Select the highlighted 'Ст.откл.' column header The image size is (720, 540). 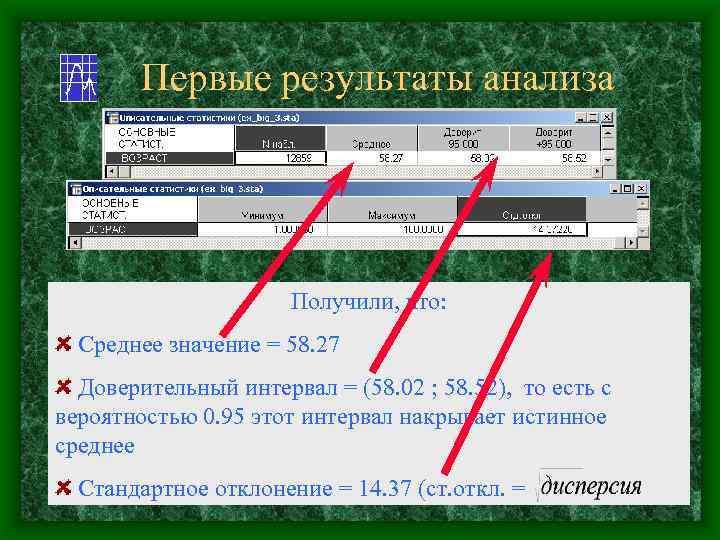(522, 210)
